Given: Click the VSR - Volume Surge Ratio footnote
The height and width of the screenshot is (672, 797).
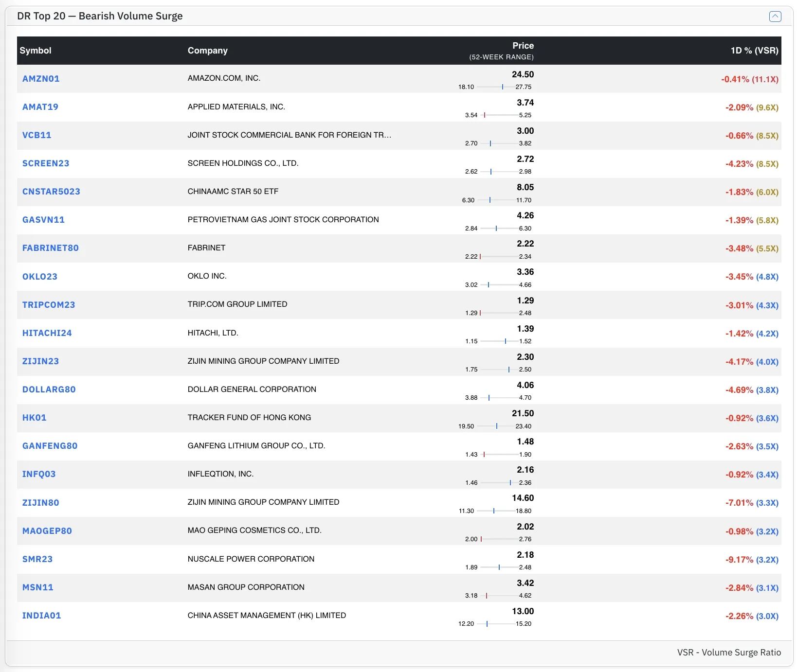Looking at the screenshot, I should (x=729, y=653).
